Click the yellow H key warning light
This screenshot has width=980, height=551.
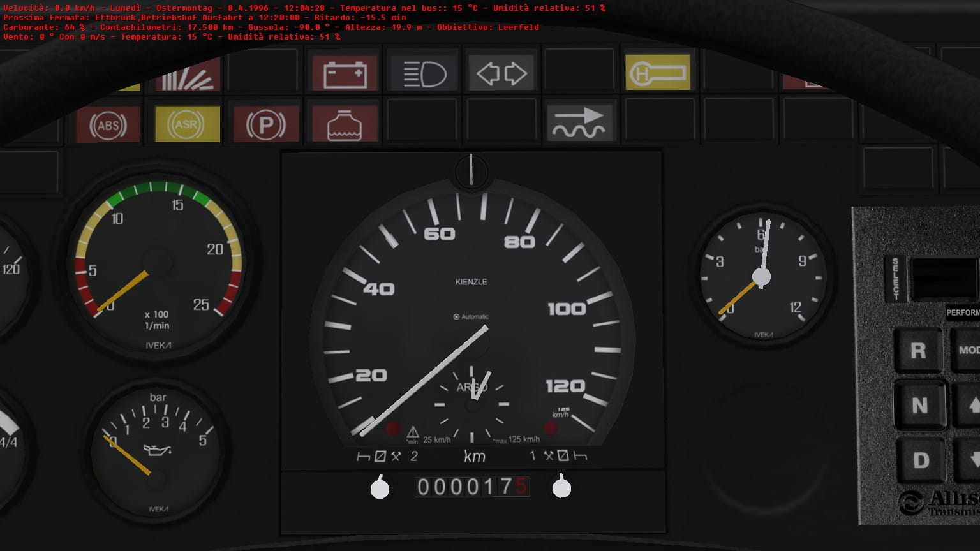pos(657,73)
